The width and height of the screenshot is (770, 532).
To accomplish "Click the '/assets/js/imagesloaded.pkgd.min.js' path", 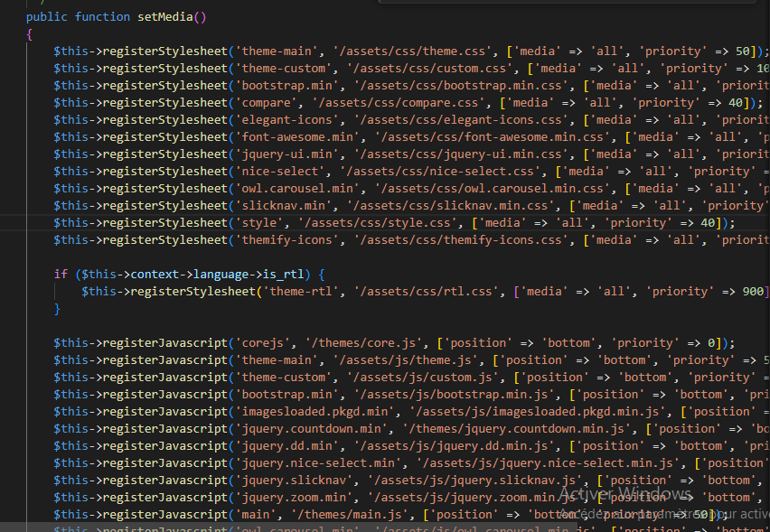I will pyautogui.click(x=538, y=412).
